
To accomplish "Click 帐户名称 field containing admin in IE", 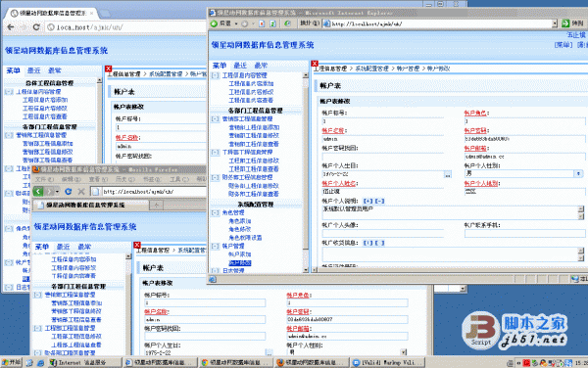I will [383, 139].
